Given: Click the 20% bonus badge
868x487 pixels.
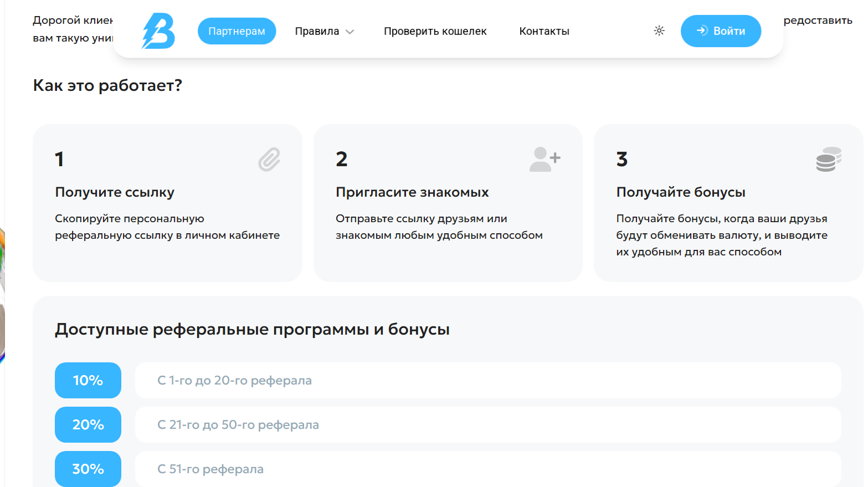Looking at the screenshot, I should [x=88, y=424].
